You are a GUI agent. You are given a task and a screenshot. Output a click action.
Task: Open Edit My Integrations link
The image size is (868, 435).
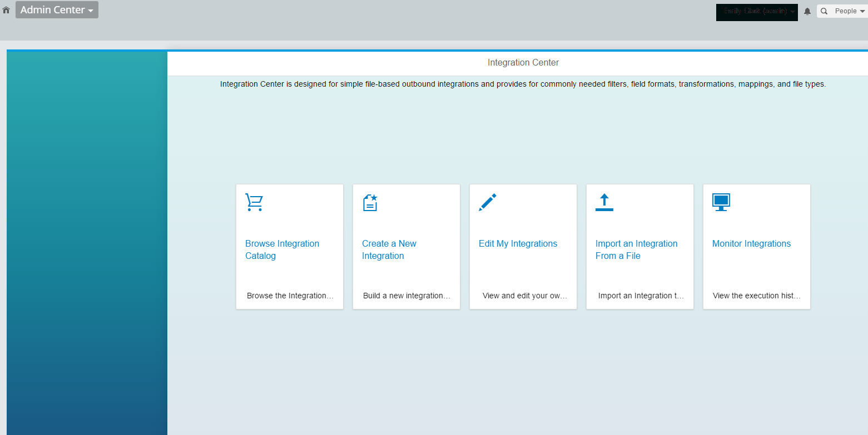tap(518, 243)
